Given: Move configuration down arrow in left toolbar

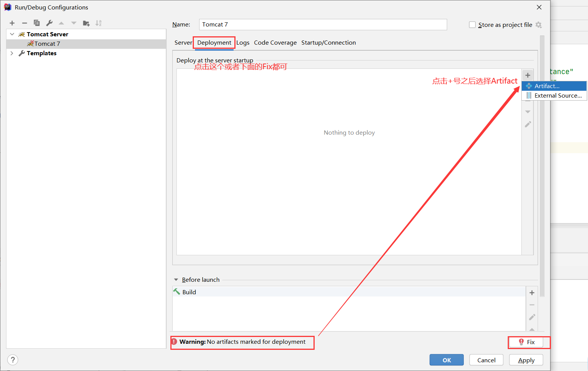Looking at the screenshot, I should click(74, 23).
